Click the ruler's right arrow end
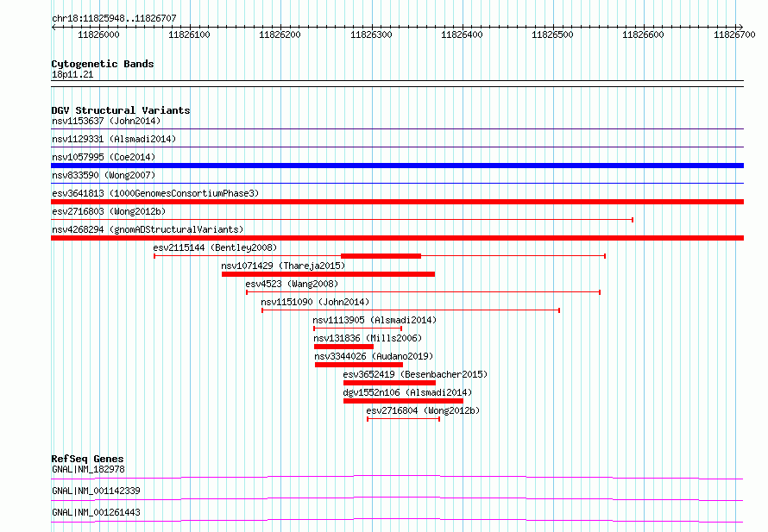 tap(740, 27)
